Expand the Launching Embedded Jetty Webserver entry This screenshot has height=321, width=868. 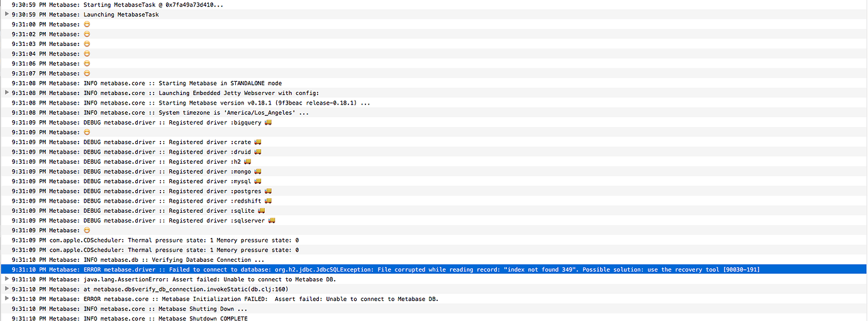click(x=7, y=93)
